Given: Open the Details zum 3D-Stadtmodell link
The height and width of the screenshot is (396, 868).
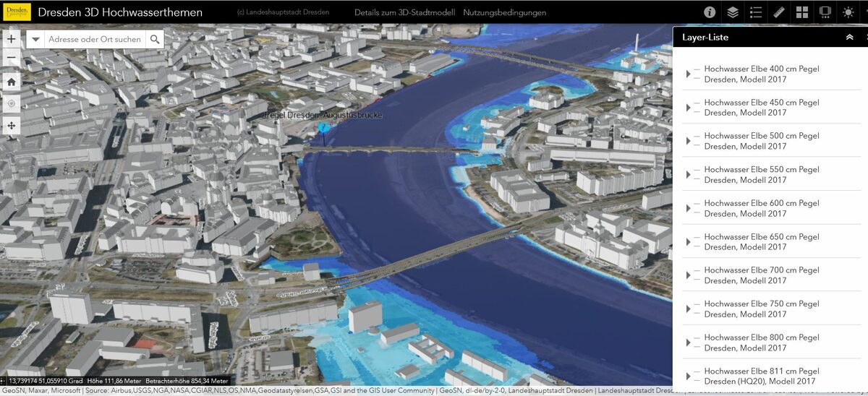Looking at the screenshot, I should tap(404, 13).
